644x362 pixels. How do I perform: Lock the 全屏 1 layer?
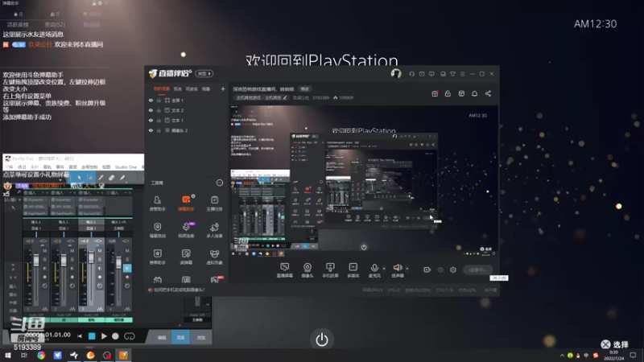point(159,100)
